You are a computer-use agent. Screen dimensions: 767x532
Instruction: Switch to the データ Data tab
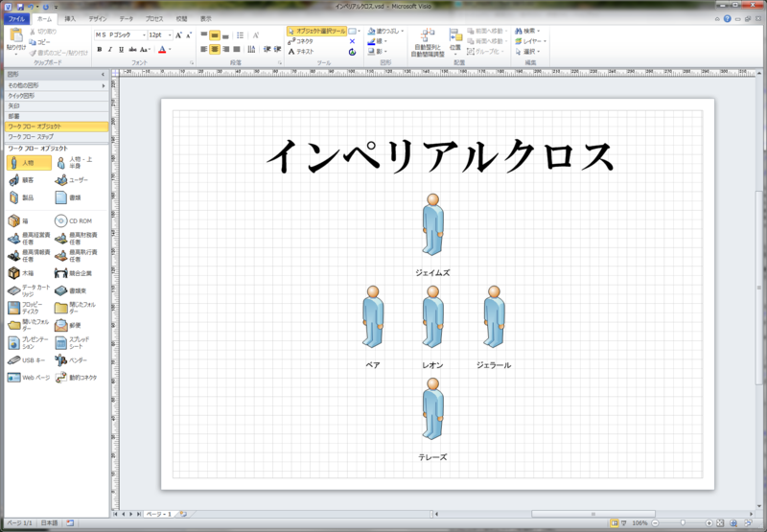pos(127,19)
